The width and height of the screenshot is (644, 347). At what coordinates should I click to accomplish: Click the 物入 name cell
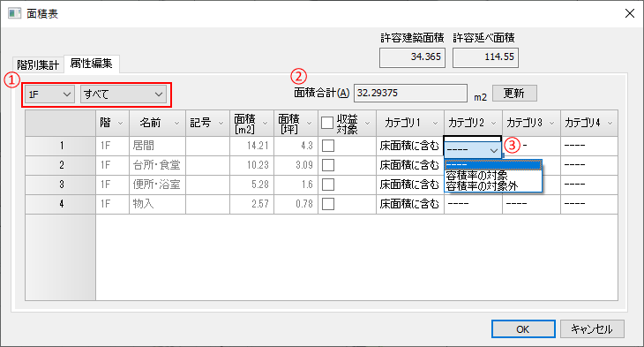coord(157,204)
